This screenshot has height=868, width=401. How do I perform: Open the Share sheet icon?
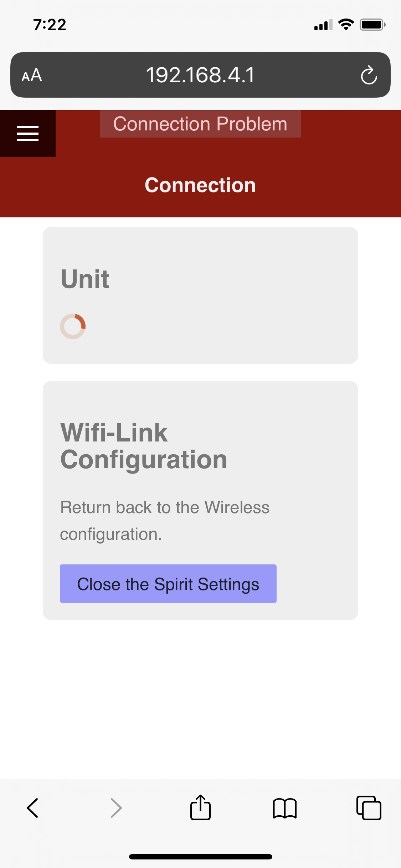tap(200, 808)
